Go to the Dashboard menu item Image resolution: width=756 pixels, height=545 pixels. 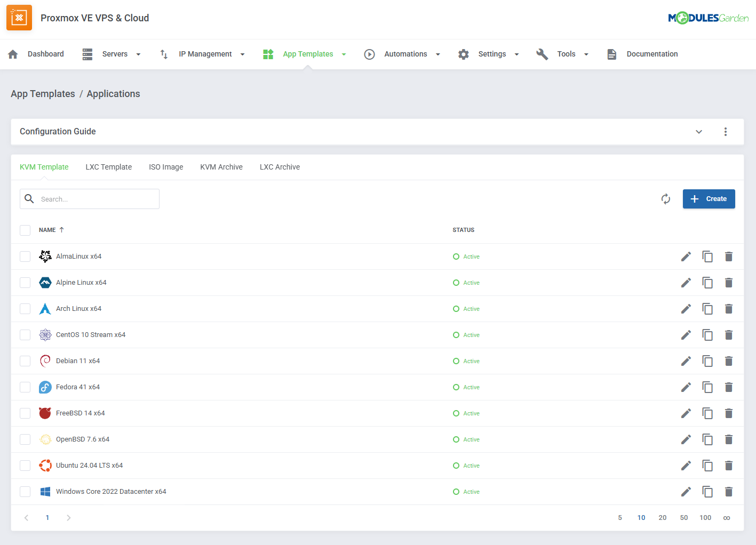[x=36, y=54]
